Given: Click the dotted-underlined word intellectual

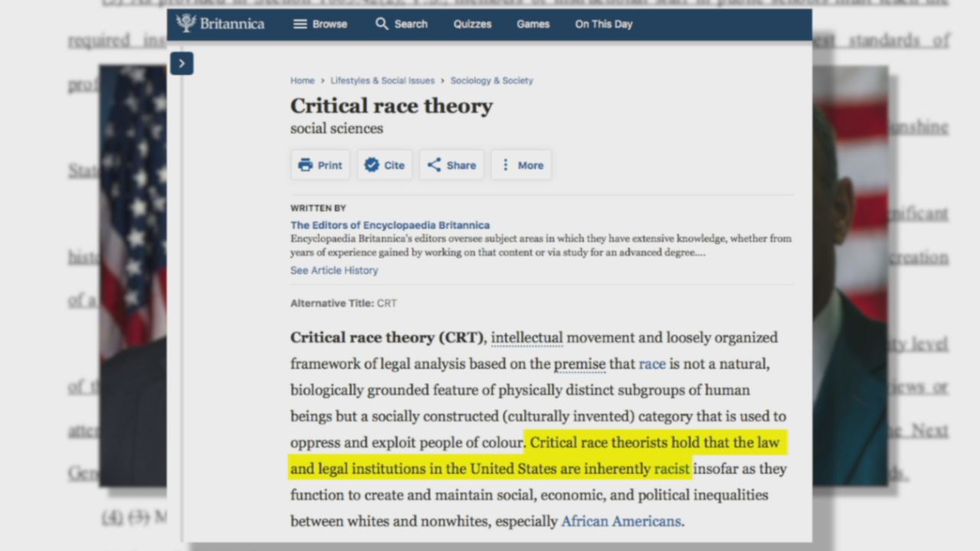Looking at the screenshot, I should tap(527, 337).
